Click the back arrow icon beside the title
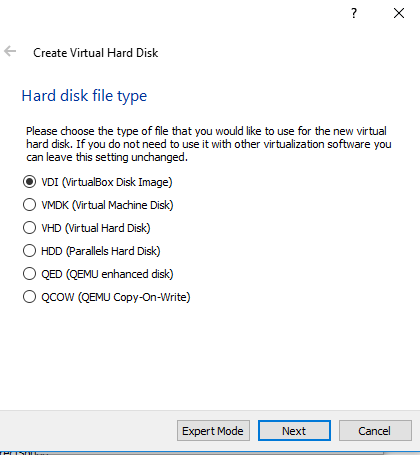Screen dimensions: 420x455 [10, 51]
